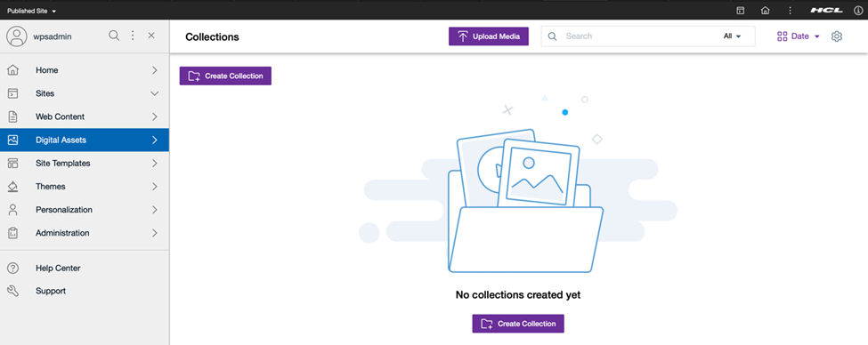The image size is (868, 345).
Task: Click the sidebar search magnifier icon
Action: pos(113,36)
